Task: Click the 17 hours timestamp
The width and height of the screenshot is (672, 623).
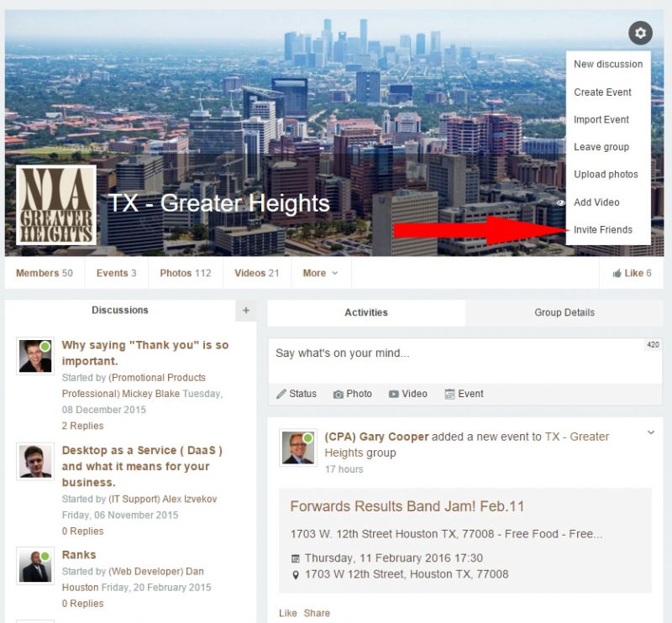Action: (x=344, y=469)
